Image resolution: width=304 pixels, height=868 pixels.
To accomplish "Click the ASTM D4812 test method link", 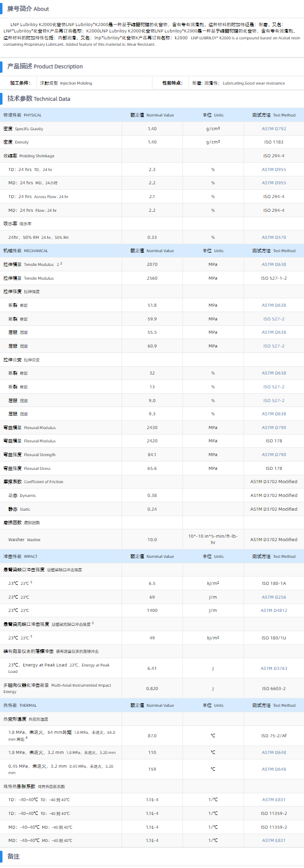I will click(x=274, y=610).
